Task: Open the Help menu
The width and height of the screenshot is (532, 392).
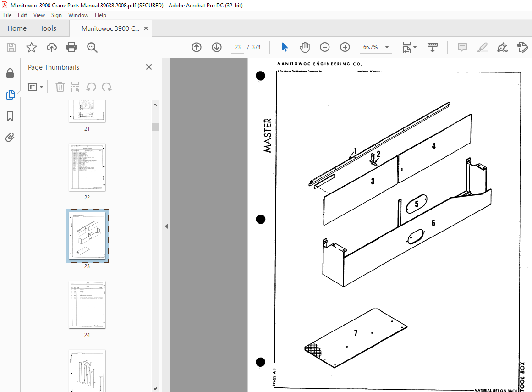Action: tap(100, 15)
